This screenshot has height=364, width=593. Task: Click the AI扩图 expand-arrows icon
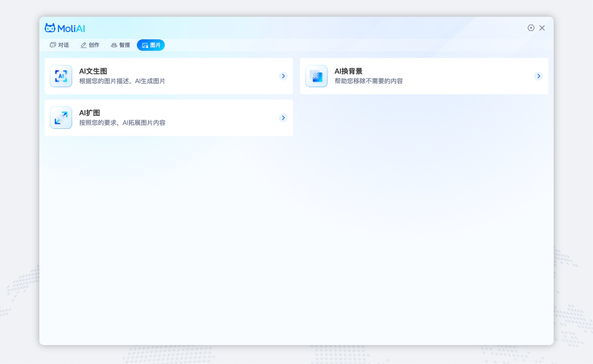61,118
